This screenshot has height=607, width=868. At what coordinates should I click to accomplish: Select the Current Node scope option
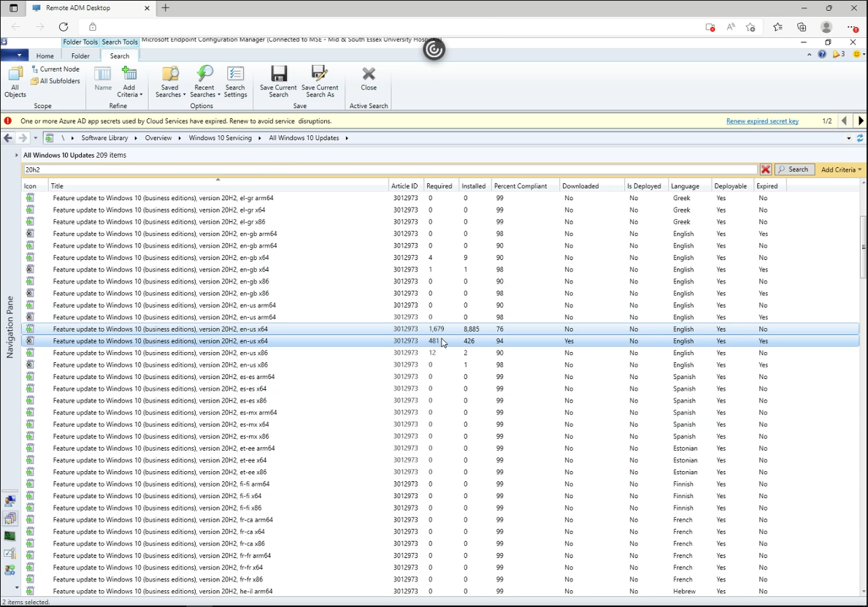pos(56,69)
